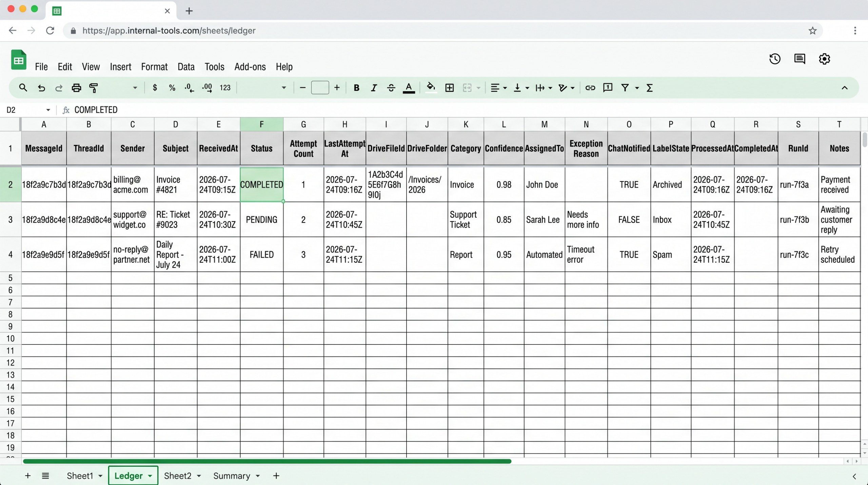868x485 pixels.
Task: Redo the last action
Action: (x=59, y=88)
